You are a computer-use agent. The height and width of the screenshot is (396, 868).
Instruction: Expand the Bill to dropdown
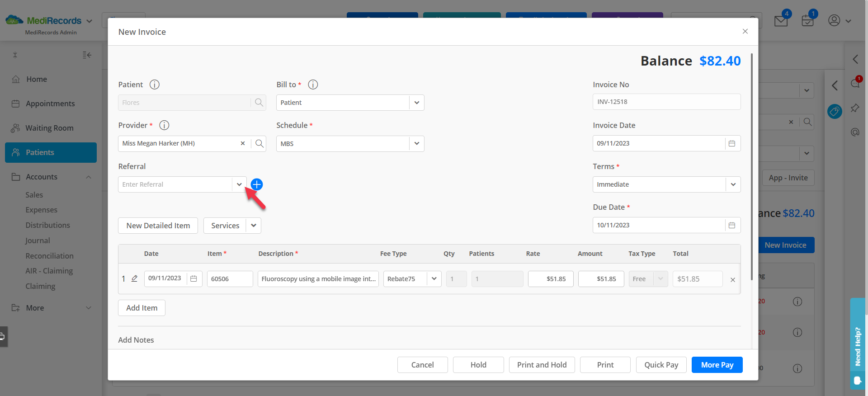[416, 103]
